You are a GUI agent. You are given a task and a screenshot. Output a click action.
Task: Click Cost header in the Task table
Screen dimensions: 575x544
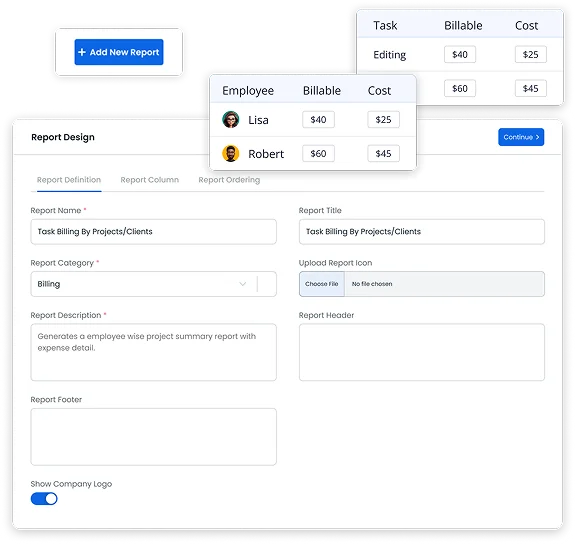(526, 25)
